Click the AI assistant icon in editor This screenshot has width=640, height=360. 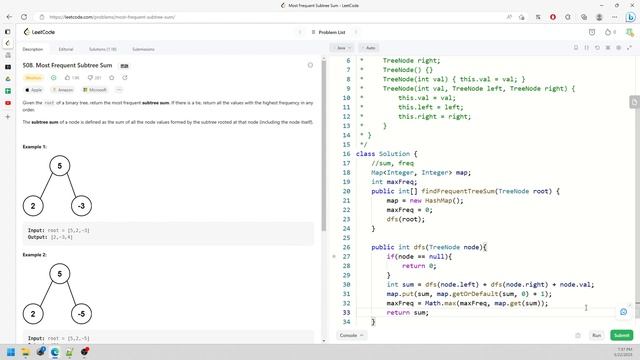coord(623,312)
